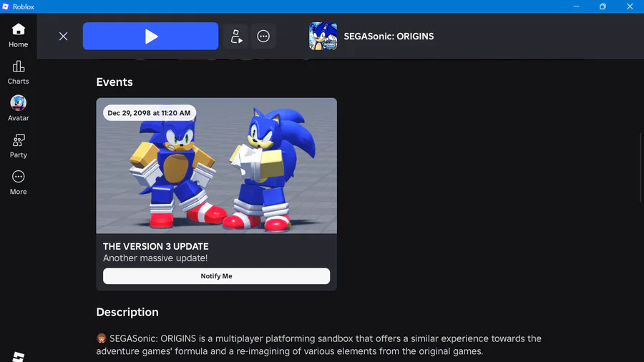Click the SEGASonic: ORIGINS game thumbnail
Screen dimensions: 644x362
click(x=323, y=36)
